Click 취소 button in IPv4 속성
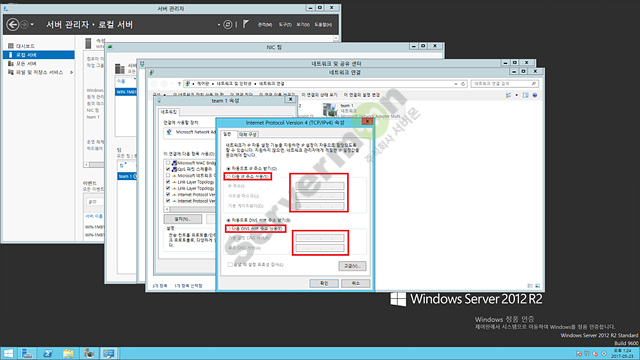Image resolution: width=640 pixels, height=360 pixels. (356, 283)
